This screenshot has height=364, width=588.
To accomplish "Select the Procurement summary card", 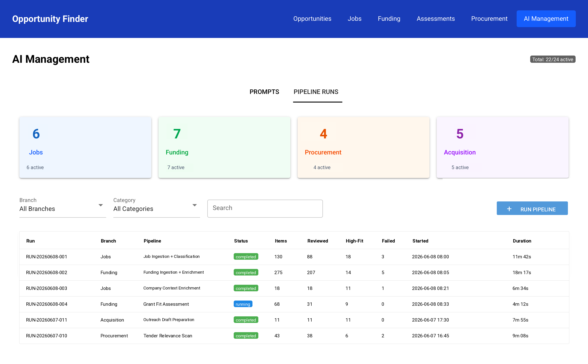I will (363, 147).
